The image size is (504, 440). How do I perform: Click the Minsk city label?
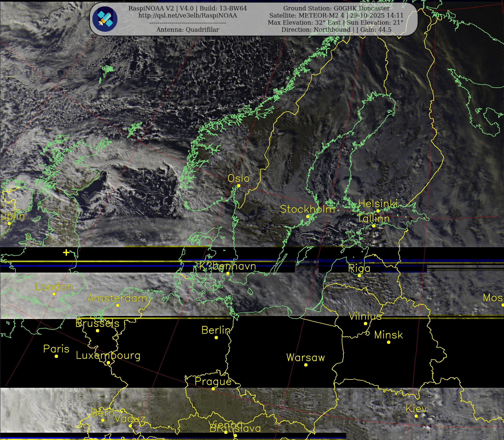pos(388,335)
